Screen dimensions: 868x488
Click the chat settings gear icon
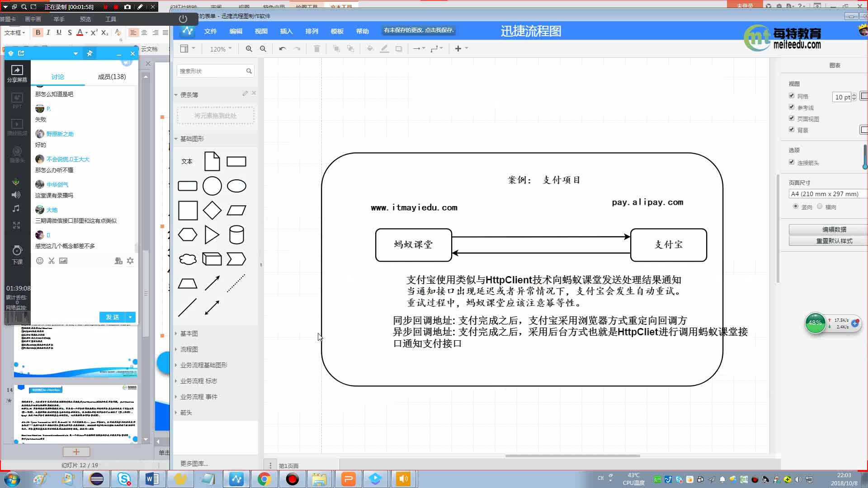[130, 261]
